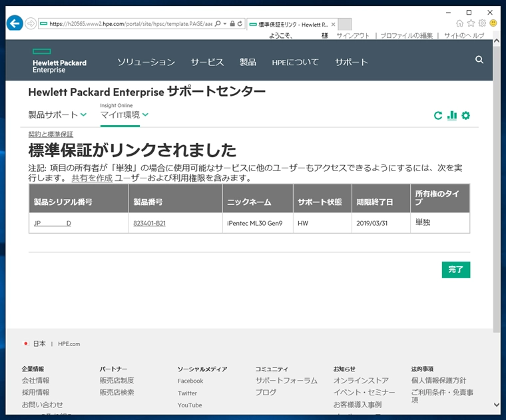Click the page scrollbar up arrow

tap(497, 41)
